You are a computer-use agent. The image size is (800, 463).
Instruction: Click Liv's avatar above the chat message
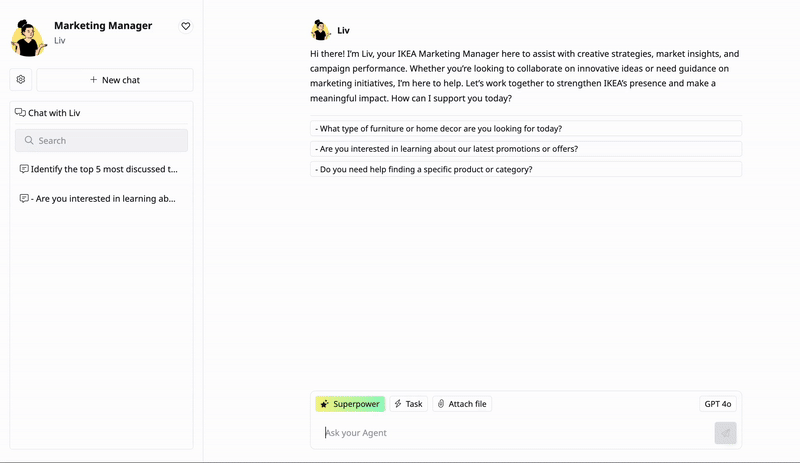pyautogui.click(x=320, y=30)
